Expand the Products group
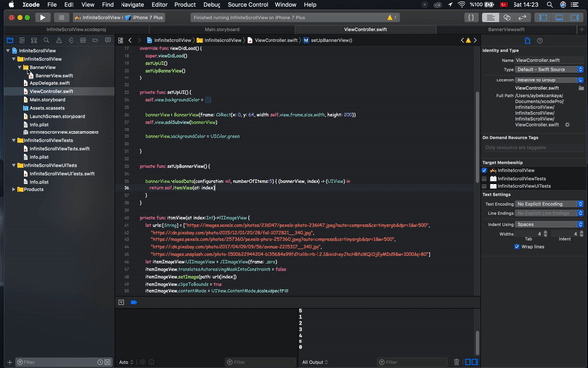The image size is (588, 368). tap(14, 189)
